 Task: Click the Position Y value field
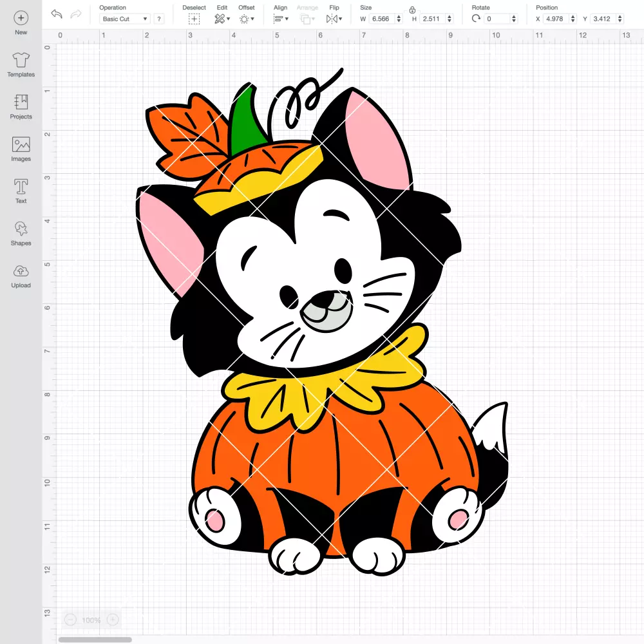[603, 19]
